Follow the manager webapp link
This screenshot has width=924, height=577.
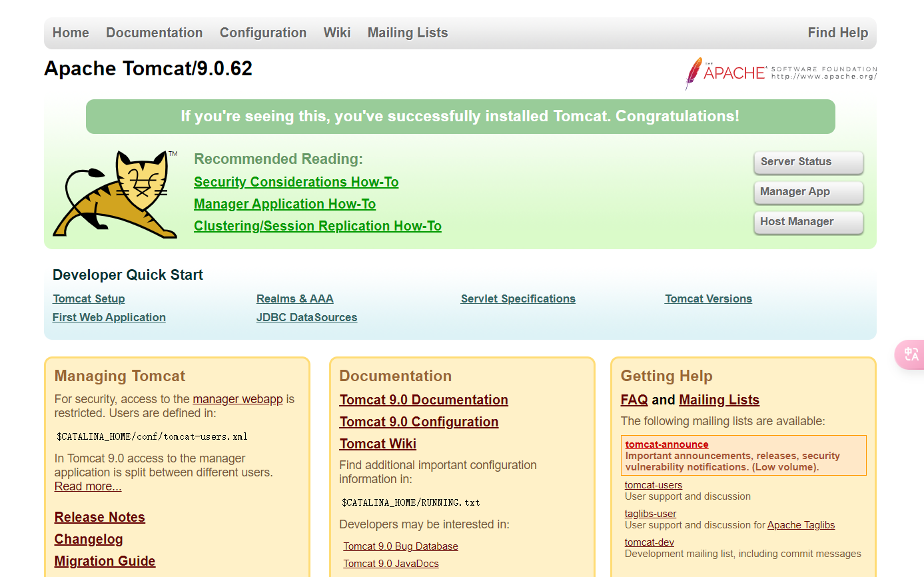[x=238, y=399]
